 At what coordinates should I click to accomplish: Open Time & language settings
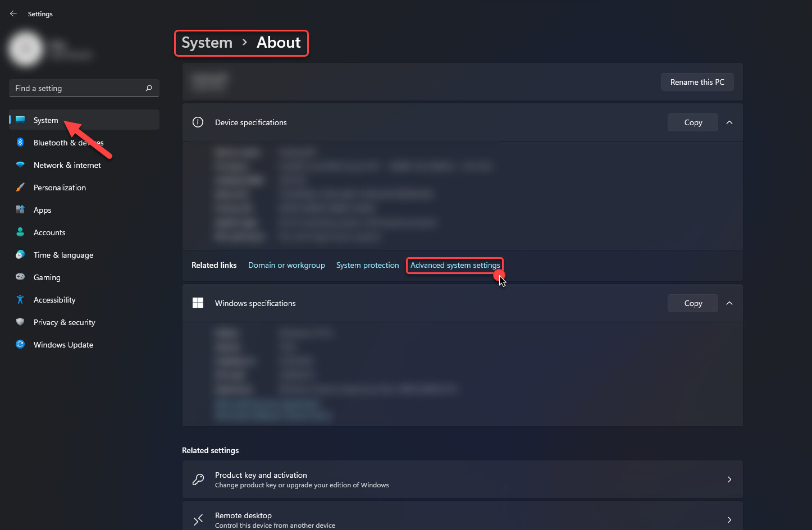tap(84, 255)
